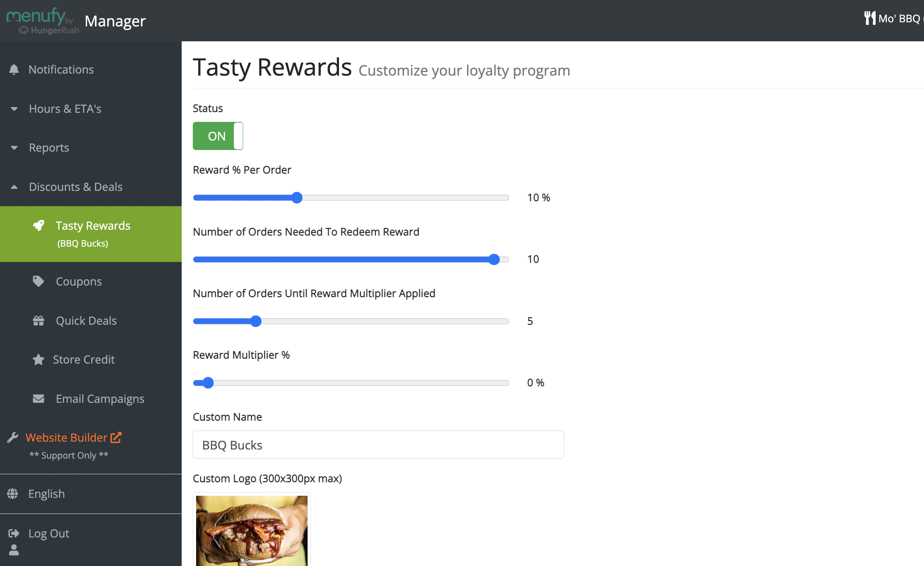Viewport: 924px width, 566px height.
Task: Turn off the Tasty Rewards Status toggle
Action: [218, 136]
